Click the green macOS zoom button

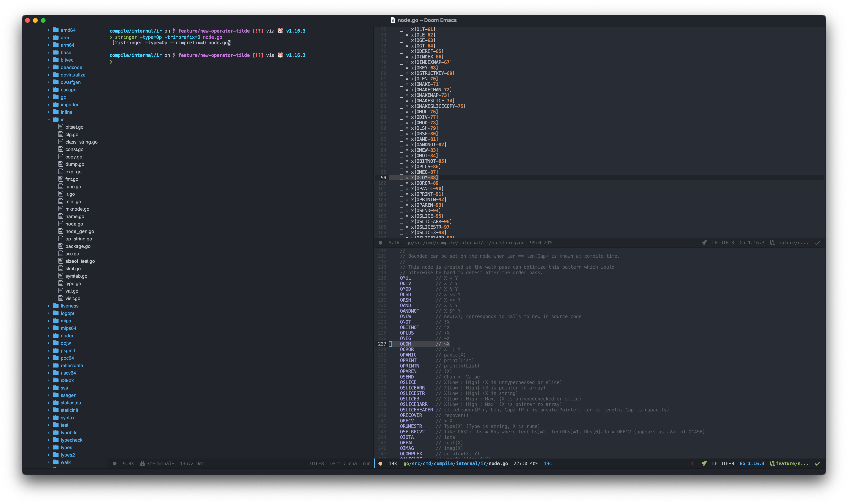tap(43, 20)
